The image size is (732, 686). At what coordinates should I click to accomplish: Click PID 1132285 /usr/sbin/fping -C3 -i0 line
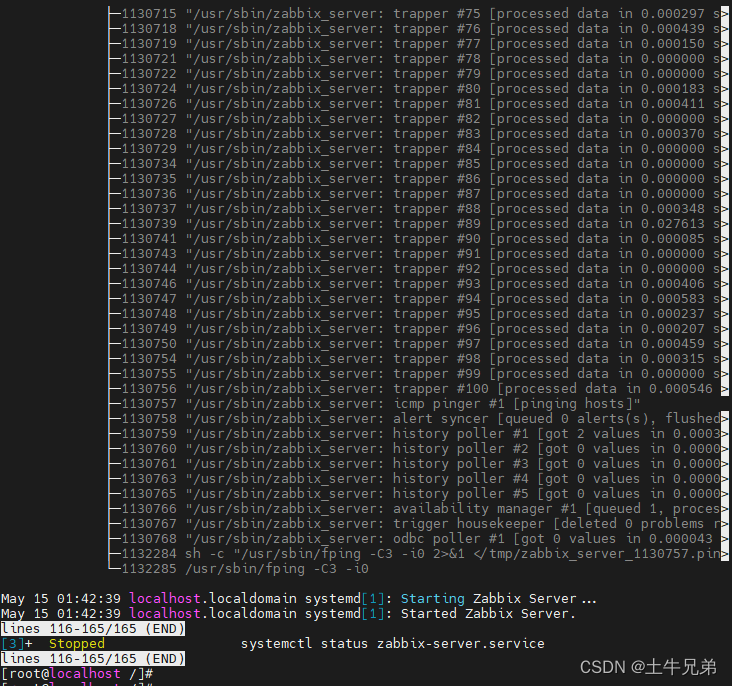point(239,569)
